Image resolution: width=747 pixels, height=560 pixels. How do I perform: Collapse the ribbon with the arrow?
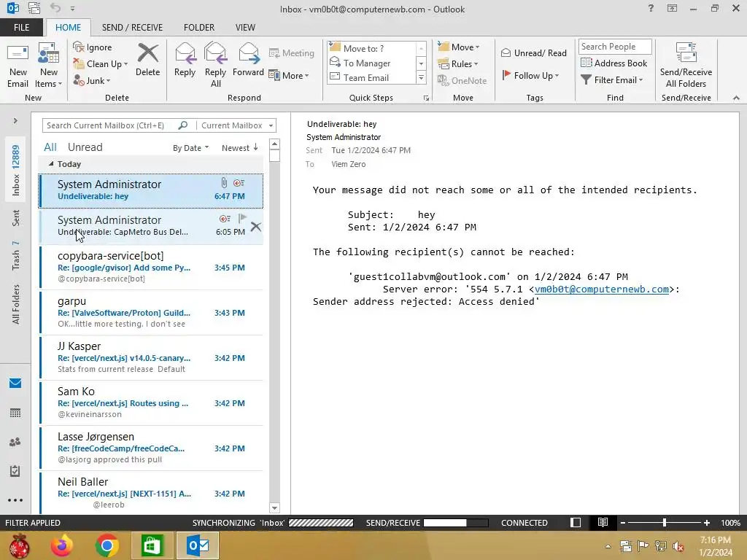point(736,98)
